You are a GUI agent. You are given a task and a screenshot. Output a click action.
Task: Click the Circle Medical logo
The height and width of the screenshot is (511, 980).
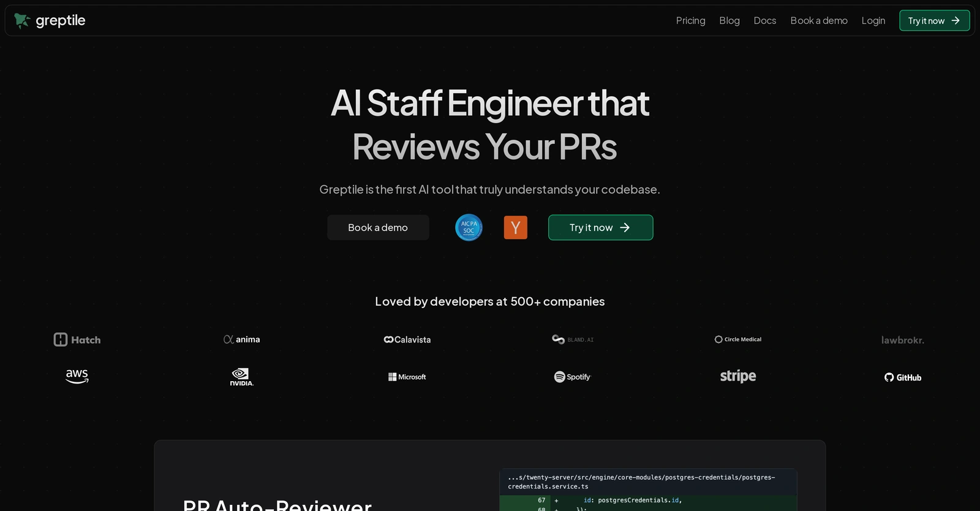click(x=738, y=339)
